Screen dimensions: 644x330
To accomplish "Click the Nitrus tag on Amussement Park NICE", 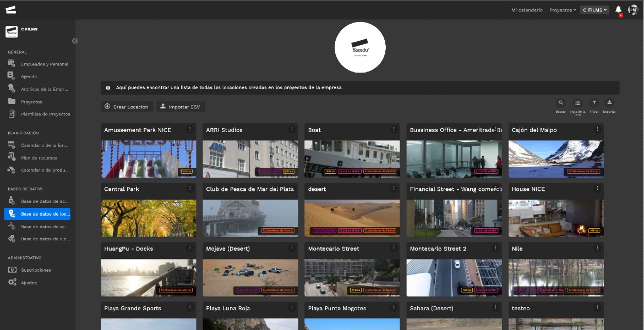I will pyautogui.click(x=187, y=171).
